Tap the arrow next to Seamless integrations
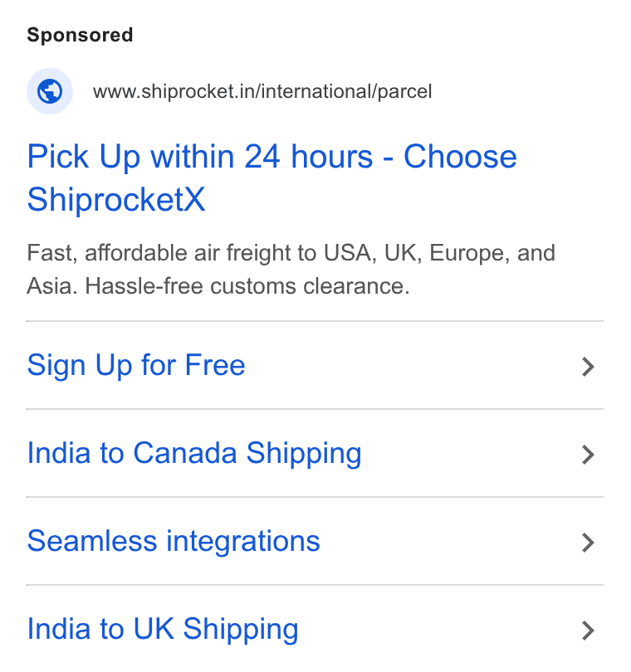The width and height of the screenshot is (631, 672). tap(588, 542)
